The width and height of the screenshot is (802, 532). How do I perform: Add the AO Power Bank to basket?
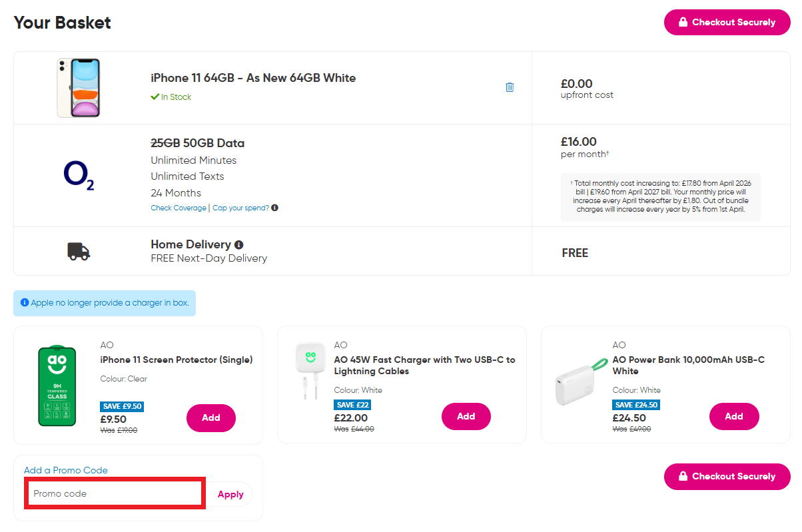click(x=733, y=416)
